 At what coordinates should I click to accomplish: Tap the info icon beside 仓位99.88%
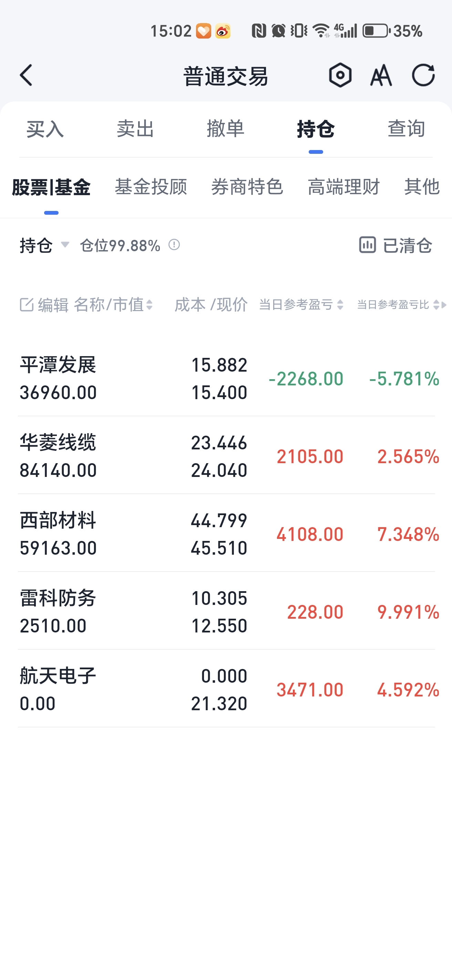pyautogui.click(x=174, y=245)
